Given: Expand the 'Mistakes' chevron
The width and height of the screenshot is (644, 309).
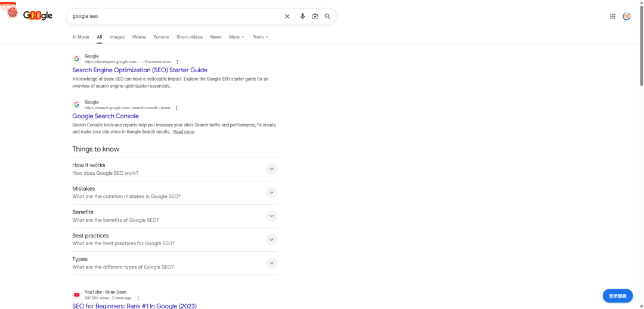Looking at the screenshot, I should click(x=271, y=192).
